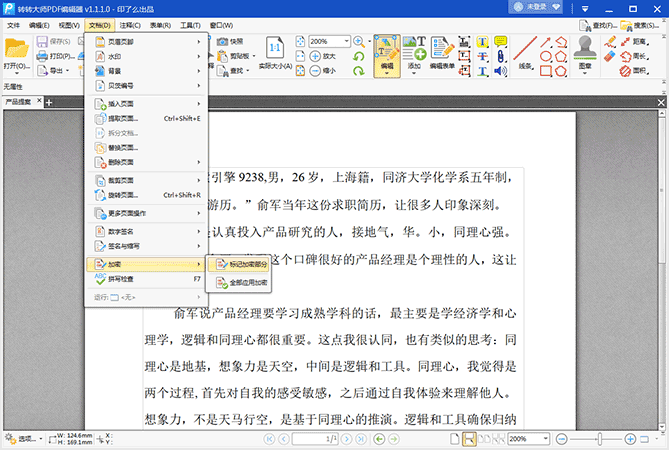Open the 水印 watermark submenu
The image size is (669, 450).
click(x=146, y=56)
